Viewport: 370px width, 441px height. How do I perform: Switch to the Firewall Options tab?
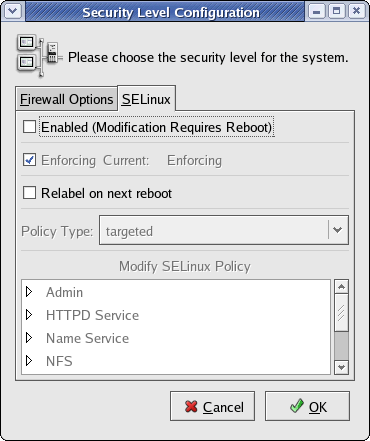pyautogui.click(x=67, y=99)
